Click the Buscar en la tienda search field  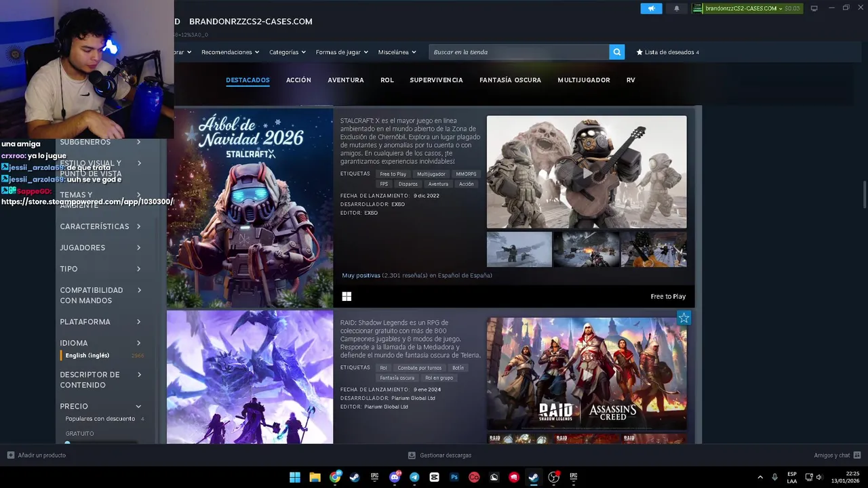[x=519, y=52]
